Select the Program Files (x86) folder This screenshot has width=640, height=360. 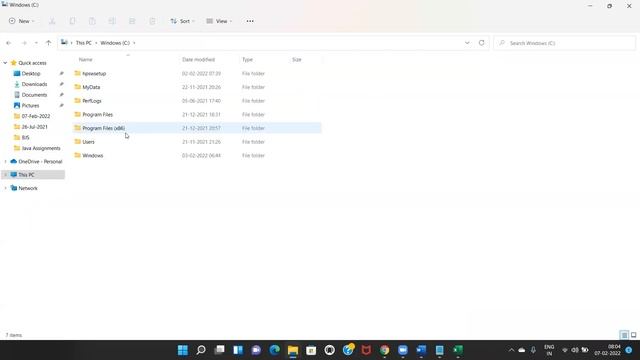[197, 128]
